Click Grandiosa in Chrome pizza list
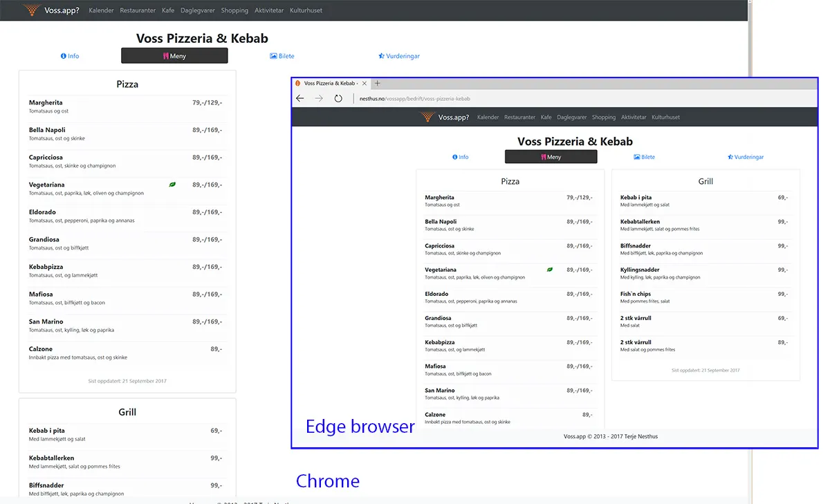 (44, 239)
